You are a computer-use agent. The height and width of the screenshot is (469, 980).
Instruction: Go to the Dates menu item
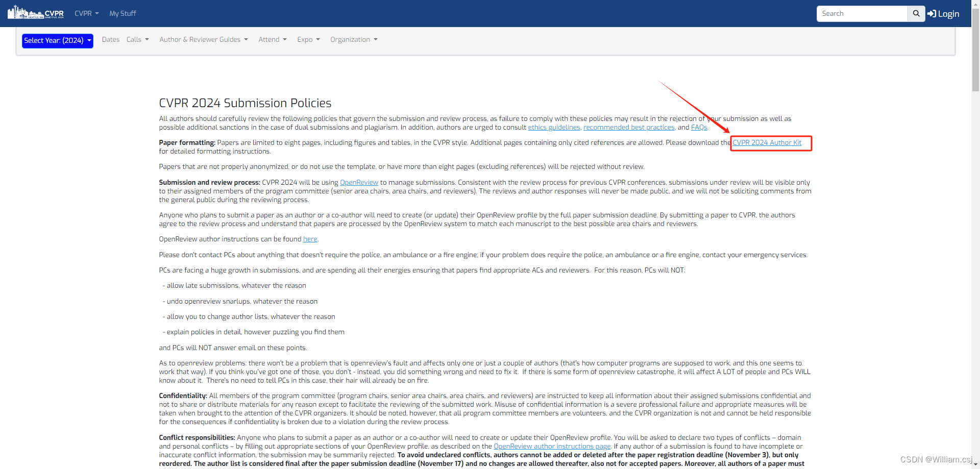point(111,39)
